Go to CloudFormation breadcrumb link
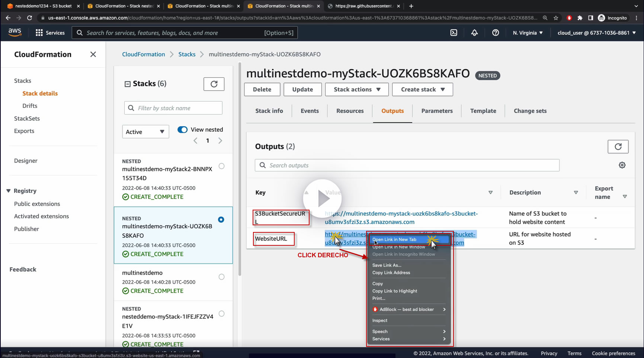Viewport: 644px width, 358px height. click(144, 54)
